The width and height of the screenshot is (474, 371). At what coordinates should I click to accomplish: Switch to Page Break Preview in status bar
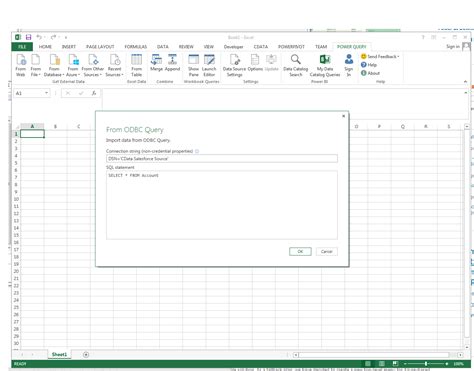click(395, 364)
